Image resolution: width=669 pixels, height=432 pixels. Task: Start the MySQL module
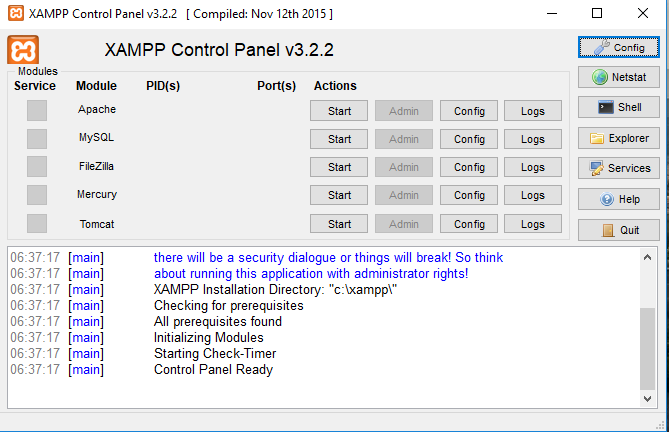339,139
